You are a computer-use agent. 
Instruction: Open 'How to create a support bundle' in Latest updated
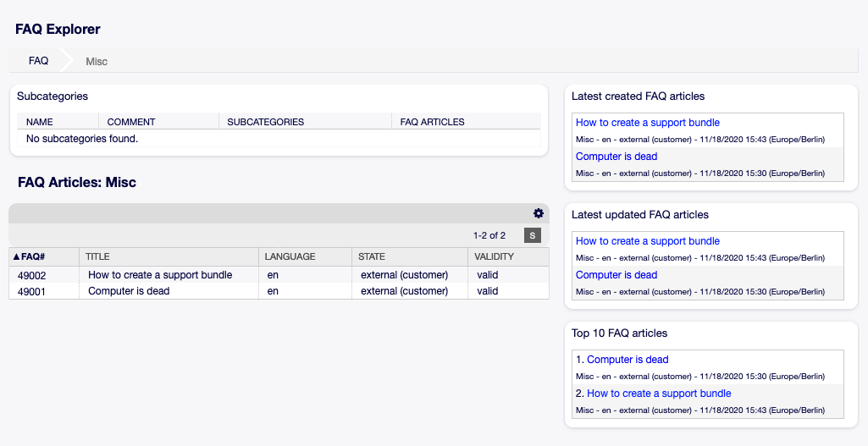pyautogui.click(x=647, y=241)
